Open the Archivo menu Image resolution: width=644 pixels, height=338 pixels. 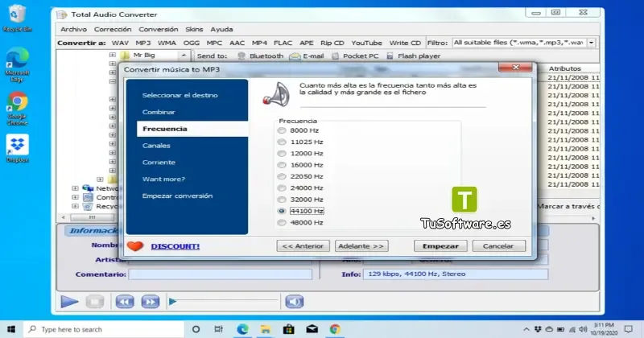click(x=73, y=30)
